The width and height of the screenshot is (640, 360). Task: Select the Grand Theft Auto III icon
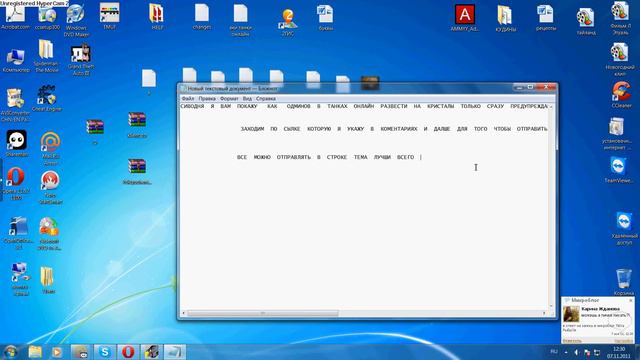(81, 59)
